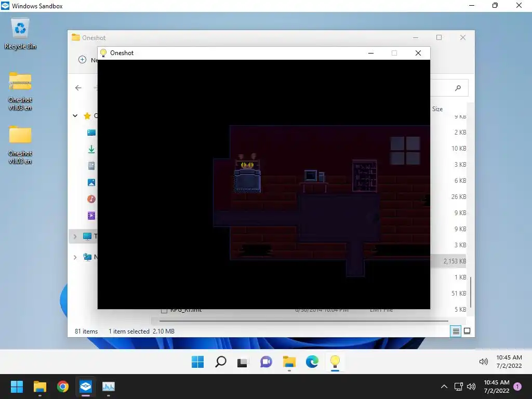Switch to details view layout
The height and width of the screenshot is (399, 532).
(x=456, y=331)
